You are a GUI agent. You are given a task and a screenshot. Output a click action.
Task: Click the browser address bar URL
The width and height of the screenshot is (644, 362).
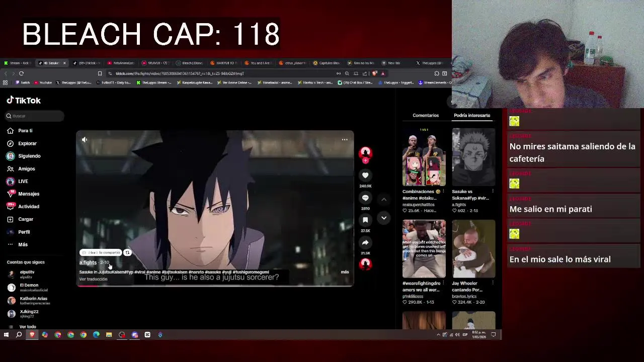point(180,73)
